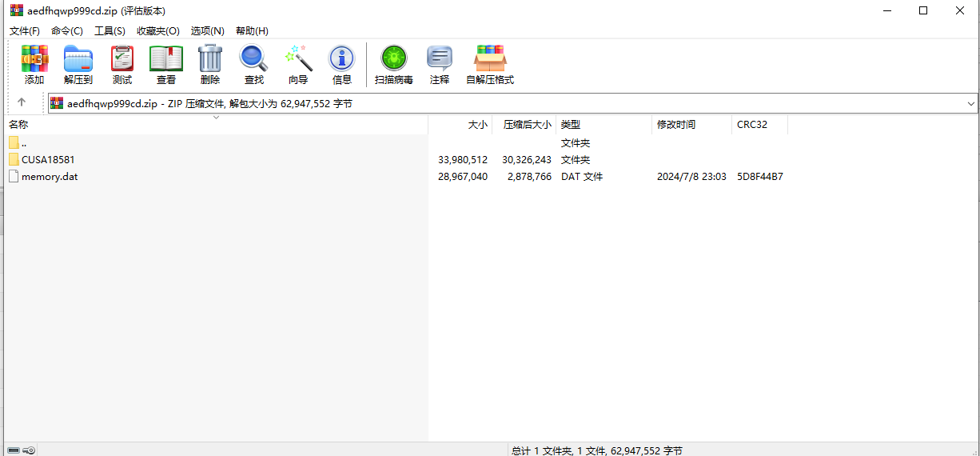Click the drive icon in status bar
Image resolution: width=980 pixels, height=456 pixels.
click(x=13, y=450)
